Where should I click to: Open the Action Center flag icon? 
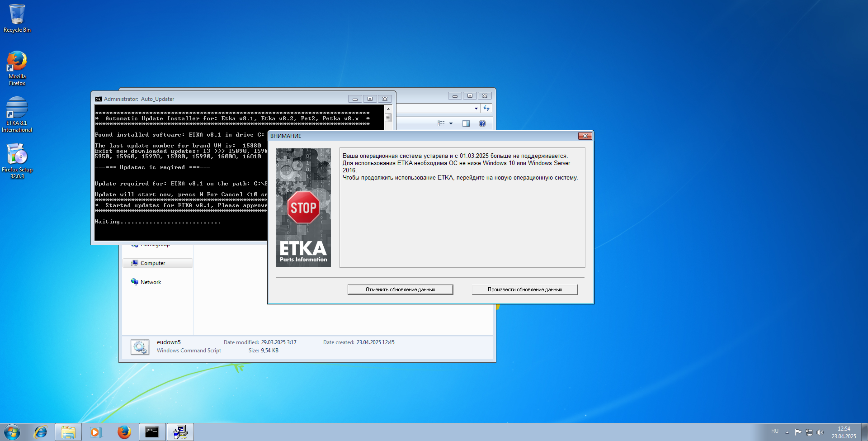click(798, 432)
